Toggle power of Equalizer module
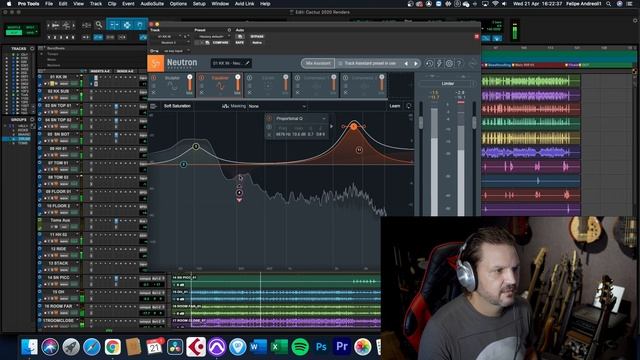 (x=202, y=78)
